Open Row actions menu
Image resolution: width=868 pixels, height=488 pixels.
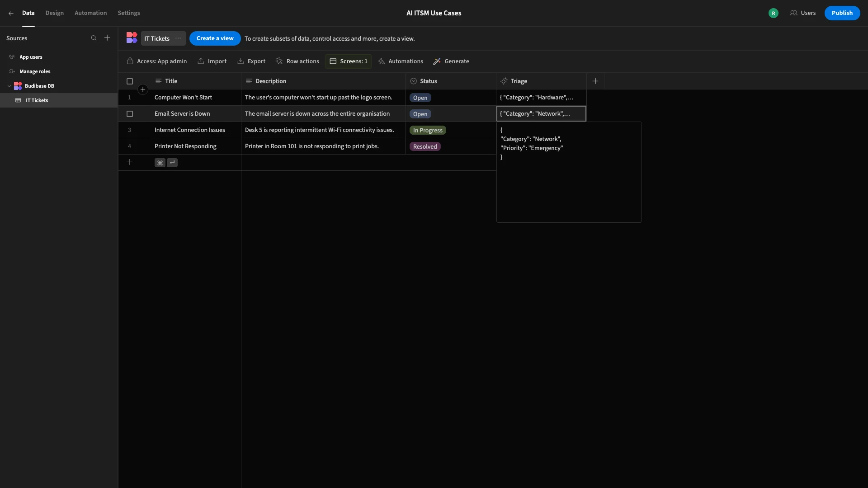tap(297, 61)
